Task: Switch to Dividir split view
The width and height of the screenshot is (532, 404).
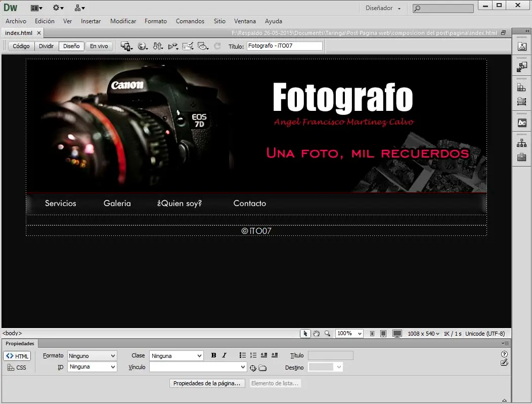Action: tap(46, 46)
